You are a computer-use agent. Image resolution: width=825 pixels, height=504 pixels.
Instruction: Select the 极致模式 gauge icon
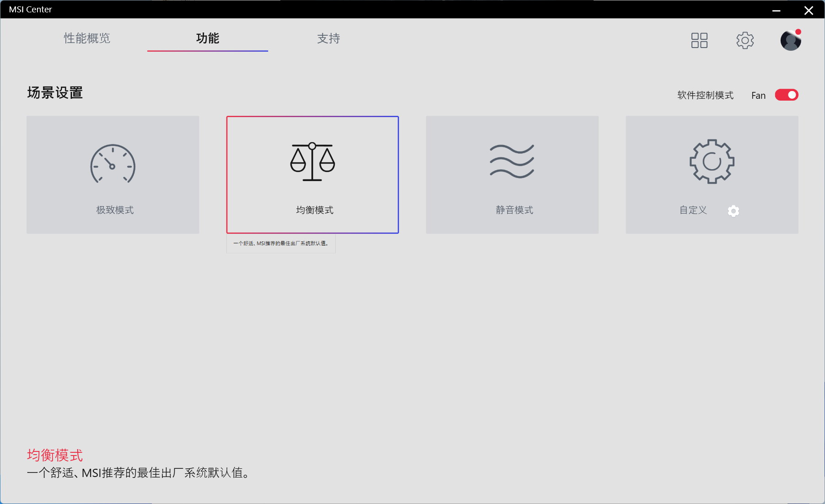point(112,164)
